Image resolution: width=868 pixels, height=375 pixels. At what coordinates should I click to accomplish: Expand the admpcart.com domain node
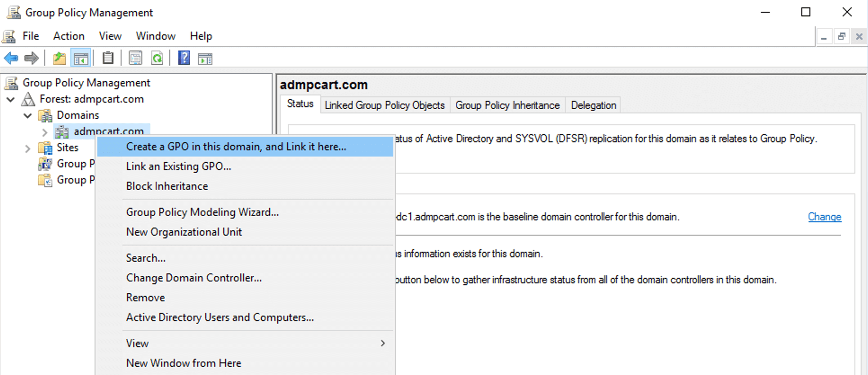point(45,132)
